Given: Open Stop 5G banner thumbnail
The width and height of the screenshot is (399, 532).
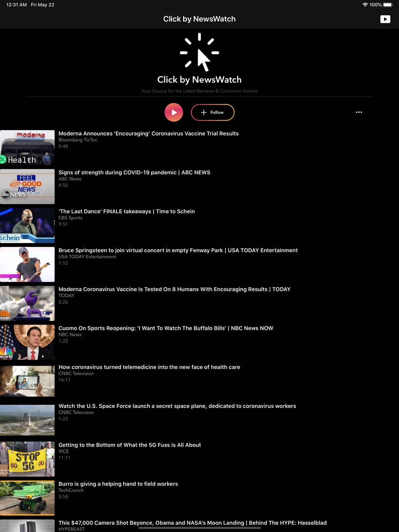Looking at the screenshot, I should [x=27, y=459].
